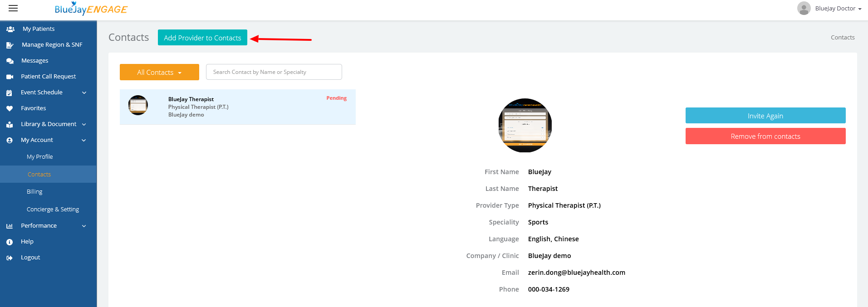Click the Library & Document reader icon
The height and width of the screenshot is (307, 868).
(10, 124)
